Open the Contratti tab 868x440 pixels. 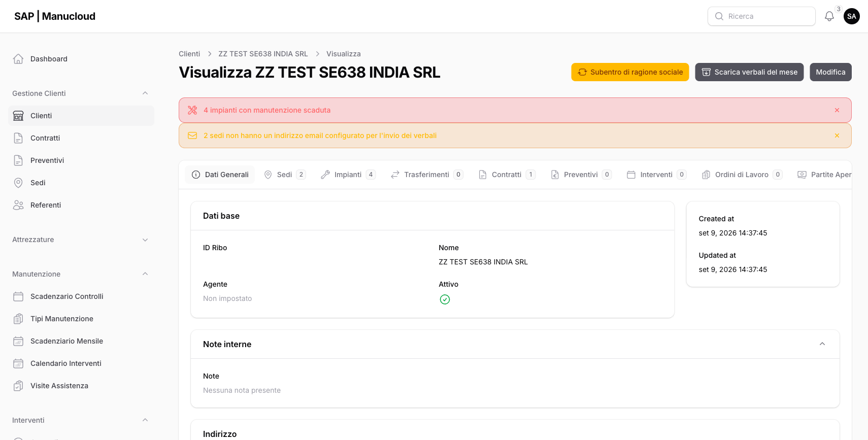(507, 175)
